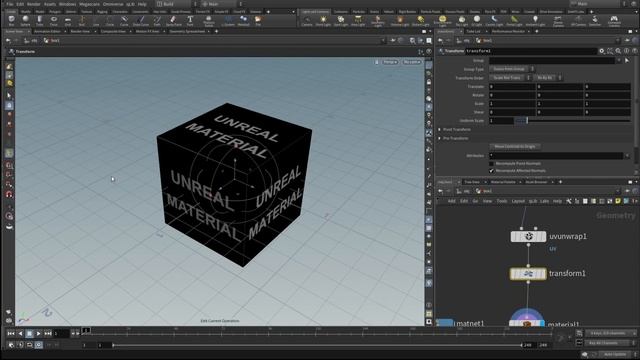Click the uvunwrap1 node

click(x=528, y=236)
